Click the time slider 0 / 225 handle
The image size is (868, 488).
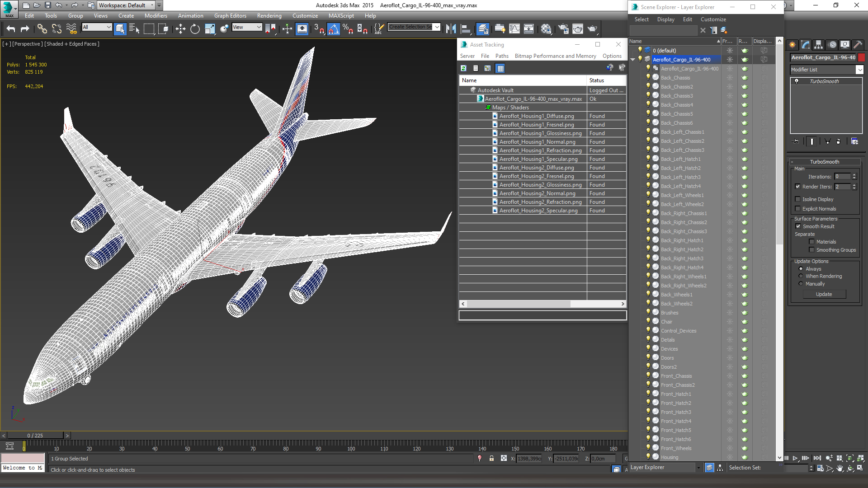coord(35,436)
